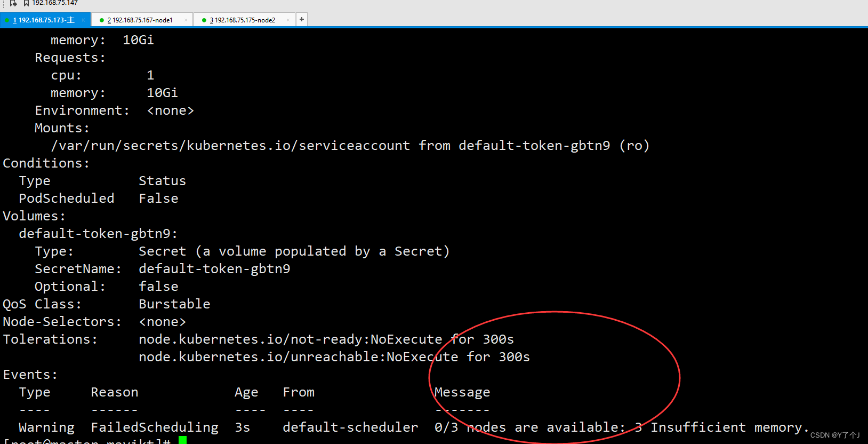Screen dimensions: 868x444
Task: Click the 'Warning' event type text
Action: point(46,427)
